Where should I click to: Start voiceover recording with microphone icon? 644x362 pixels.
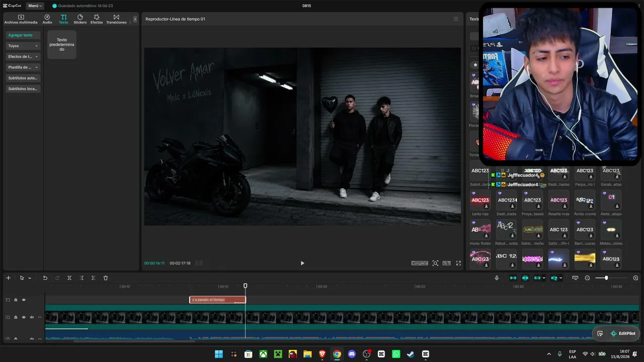coord(497,278)
